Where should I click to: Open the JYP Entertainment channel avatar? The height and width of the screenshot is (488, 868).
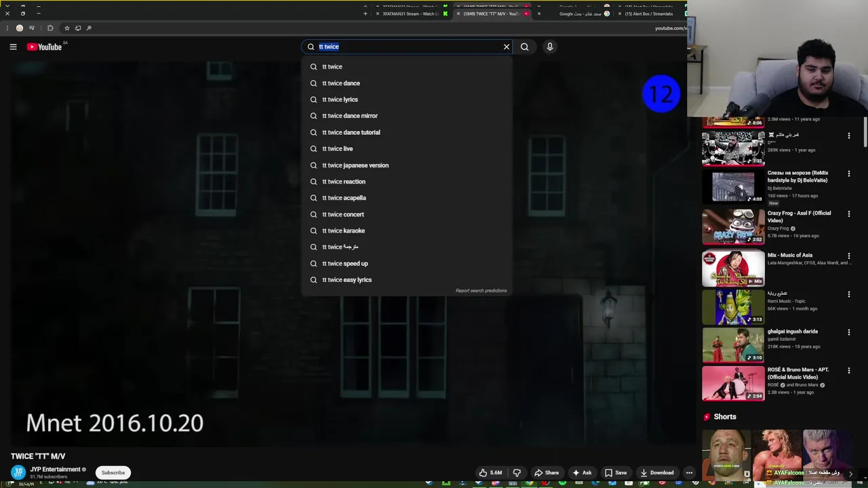tap(18, 472)
